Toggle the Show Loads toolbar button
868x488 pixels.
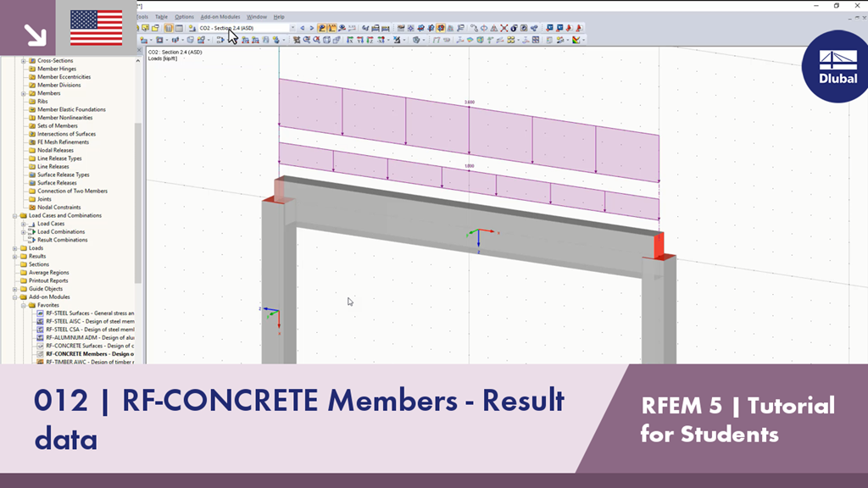point(322,28)
